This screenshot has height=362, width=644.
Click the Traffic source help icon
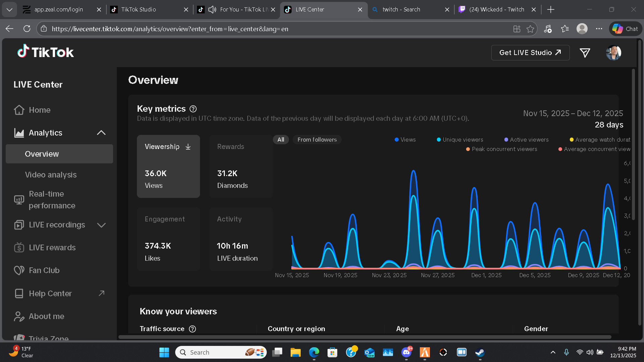click(x=192, y=329)
